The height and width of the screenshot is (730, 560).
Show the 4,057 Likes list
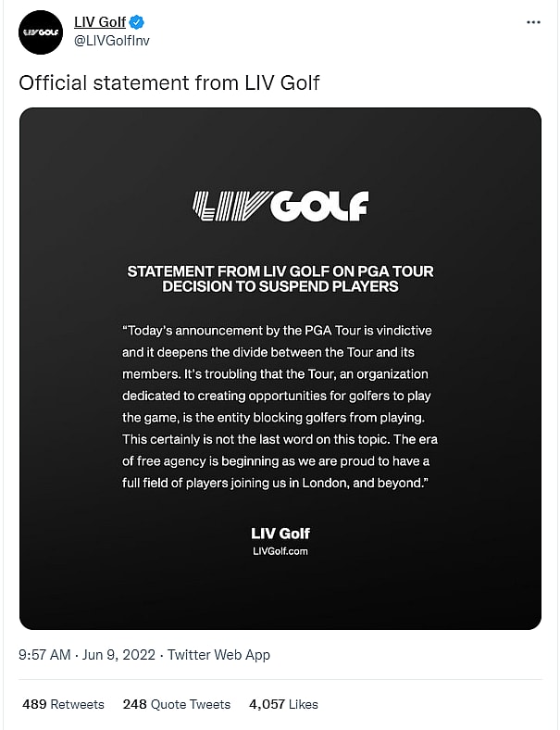pos(283,704)
